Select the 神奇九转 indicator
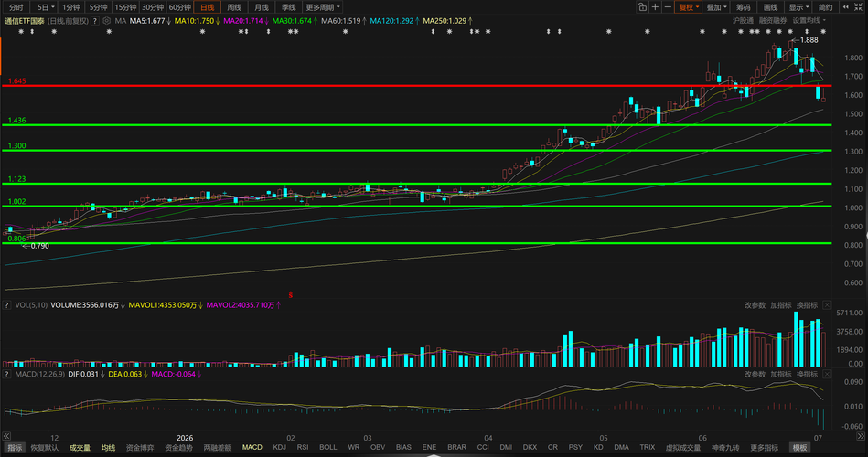The width and height of the screenshot is (868, 457). coord(725,448)
